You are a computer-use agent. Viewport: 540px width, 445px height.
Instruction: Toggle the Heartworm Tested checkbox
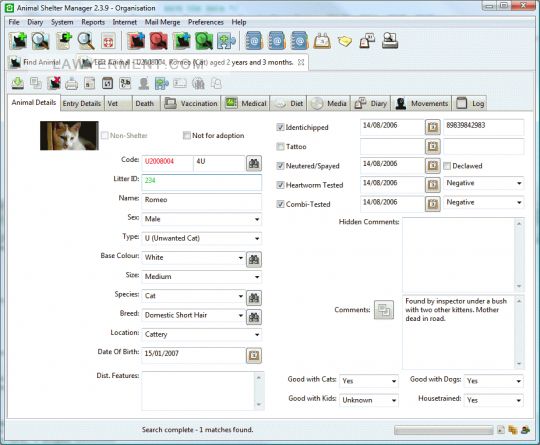click(280, 185)
